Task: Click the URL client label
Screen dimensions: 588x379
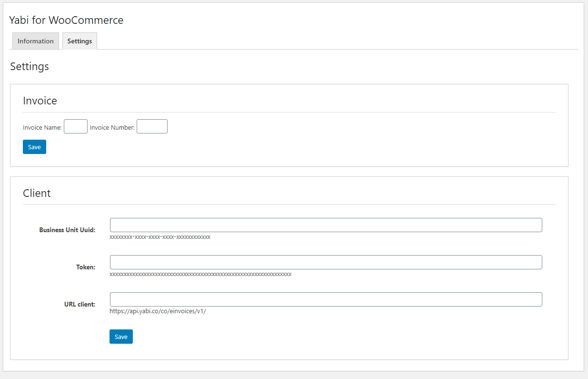Action: coord(80,304)
